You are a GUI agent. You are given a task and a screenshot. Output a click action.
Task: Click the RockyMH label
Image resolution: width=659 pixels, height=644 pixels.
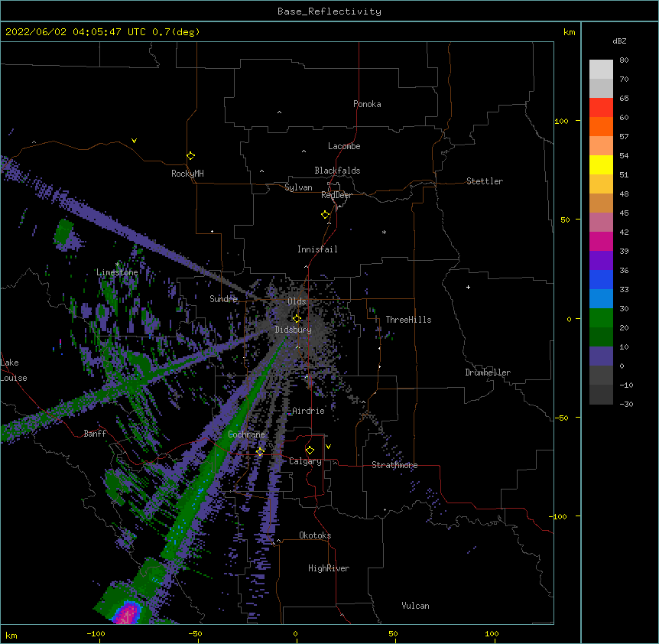coord(187,174)
